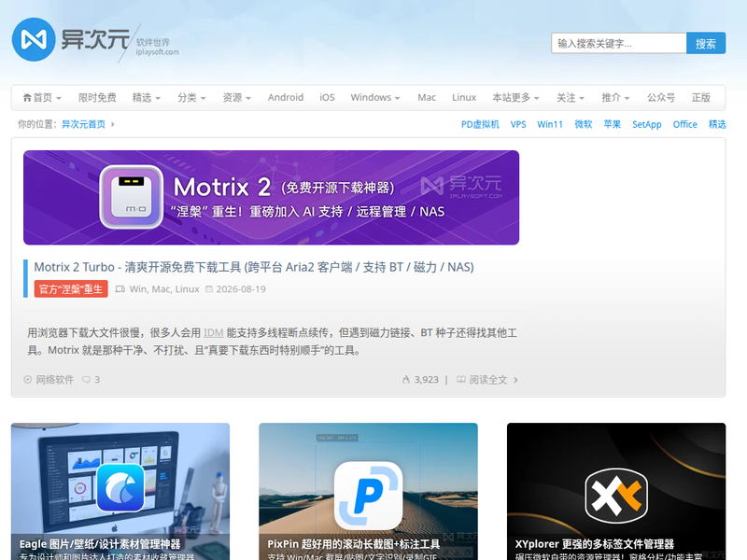Open the Android nav item
747x560 pixels.
pos(286,98)
